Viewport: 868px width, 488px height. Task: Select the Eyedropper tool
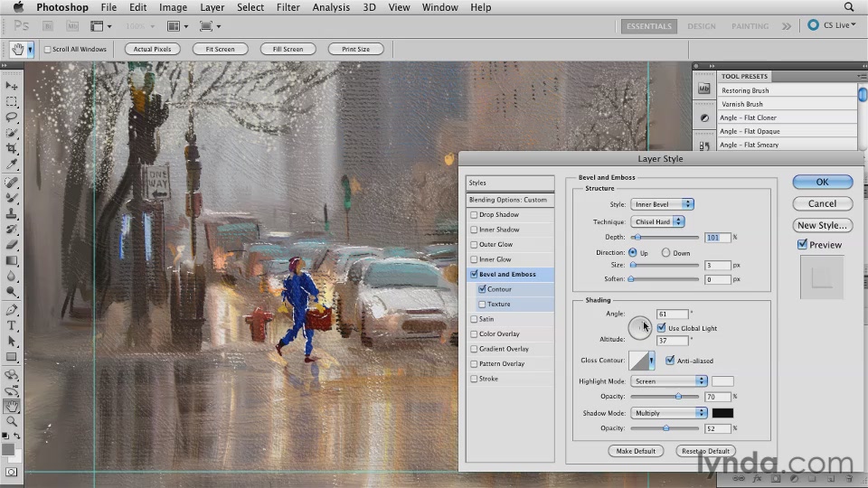[x=11, y=164]
